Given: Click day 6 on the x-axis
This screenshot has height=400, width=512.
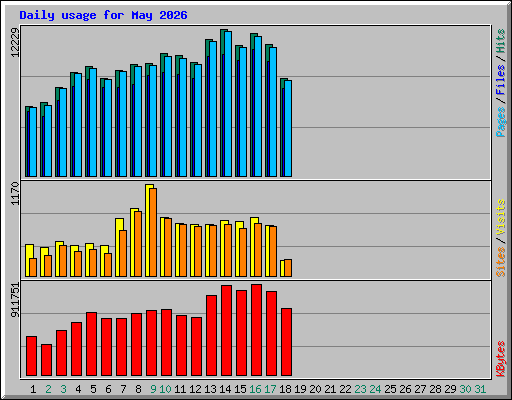Looking at the screenshot, I should point(108,389).
